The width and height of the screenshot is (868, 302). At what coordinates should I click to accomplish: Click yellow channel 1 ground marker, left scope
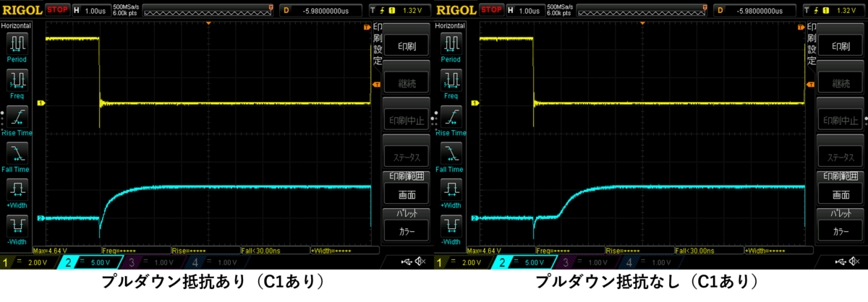point(41,104)
